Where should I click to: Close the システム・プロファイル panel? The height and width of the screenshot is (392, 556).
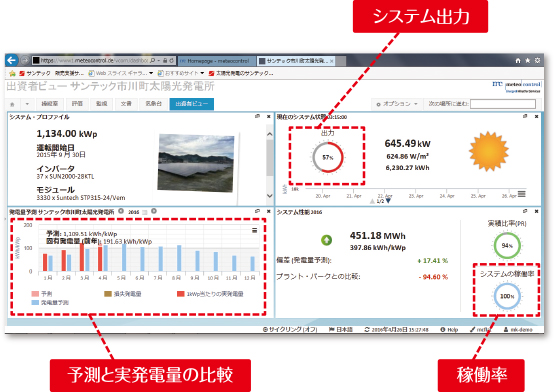coord(268,116)
